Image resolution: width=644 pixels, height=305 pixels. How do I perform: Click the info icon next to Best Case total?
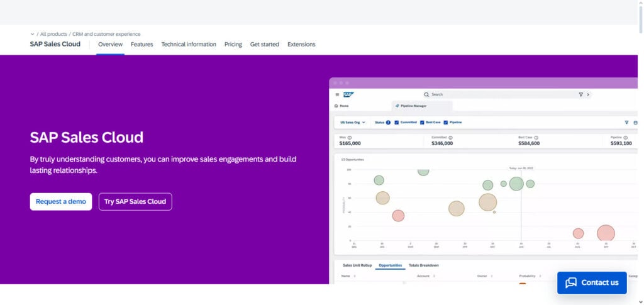[x=536, y=138]
